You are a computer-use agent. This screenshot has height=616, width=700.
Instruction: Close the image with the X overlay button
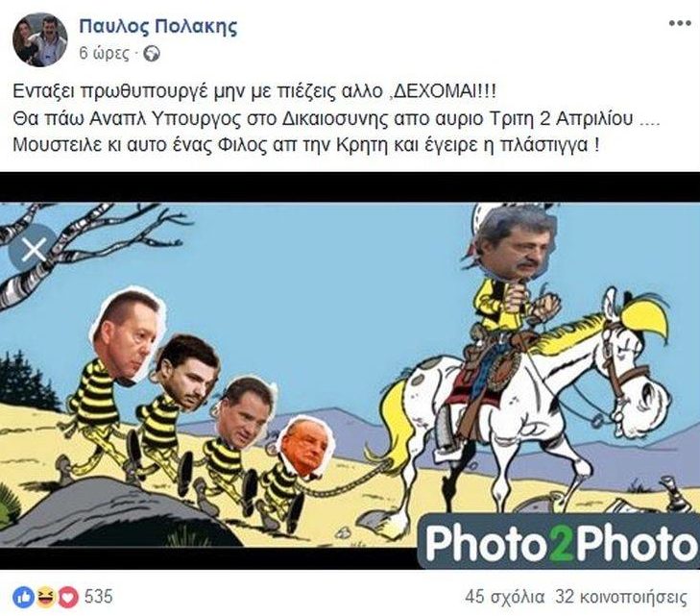(x=35, y=249)
